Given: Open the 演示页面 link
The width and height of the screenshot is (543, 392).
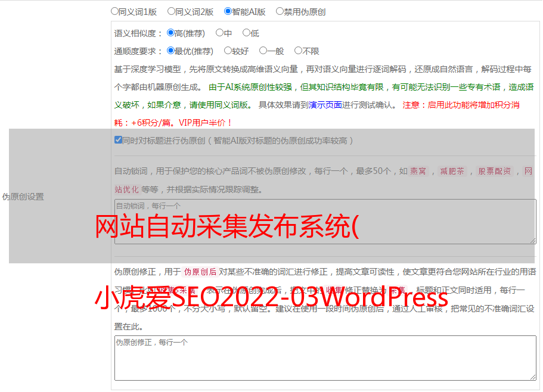Looking at the screenshot, I should tap(325, 105).
